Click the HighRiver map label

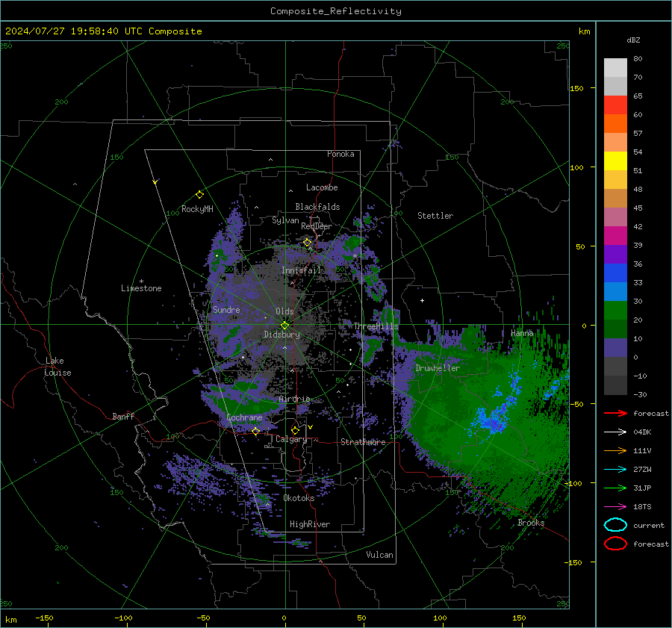[310, 524]
